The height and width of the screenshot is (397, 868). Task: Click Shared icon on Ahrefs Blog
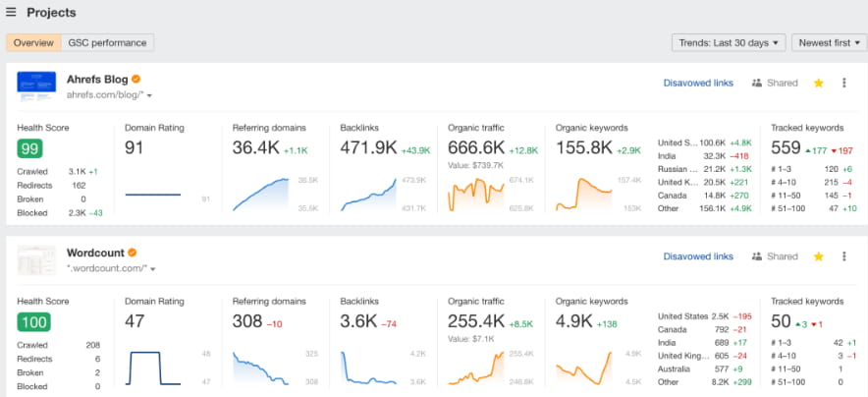pyautogui.click(x=756, y=84)
